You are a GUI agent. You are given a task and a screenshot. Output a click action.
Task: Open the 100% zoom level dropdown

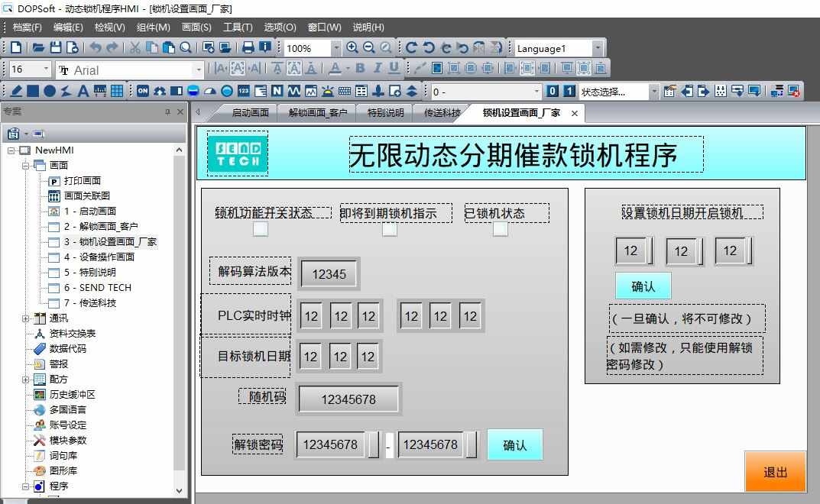coord(335,48)
